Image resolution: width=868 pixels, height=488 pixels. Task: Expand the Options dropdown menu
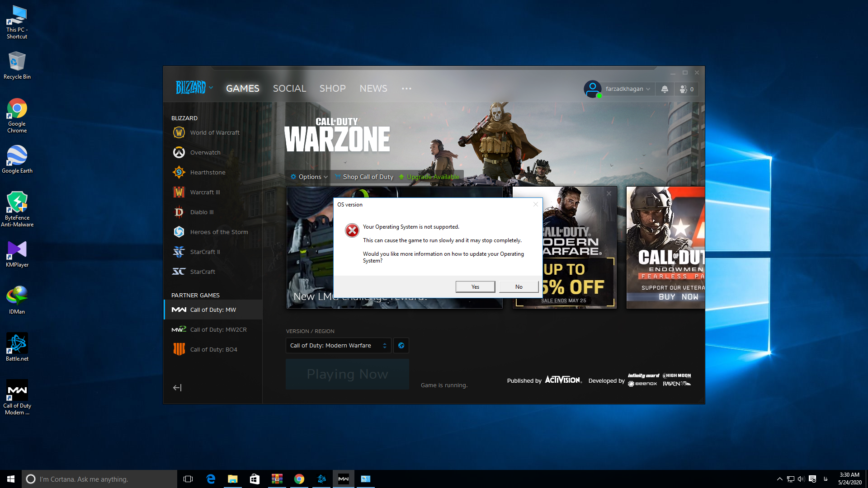310,177
